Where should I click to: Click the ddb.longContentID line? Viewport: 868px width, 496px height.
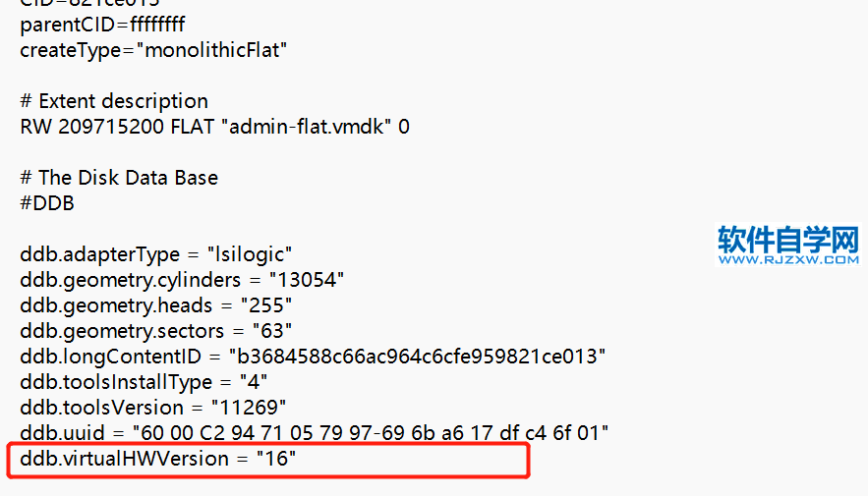(313, 356)
